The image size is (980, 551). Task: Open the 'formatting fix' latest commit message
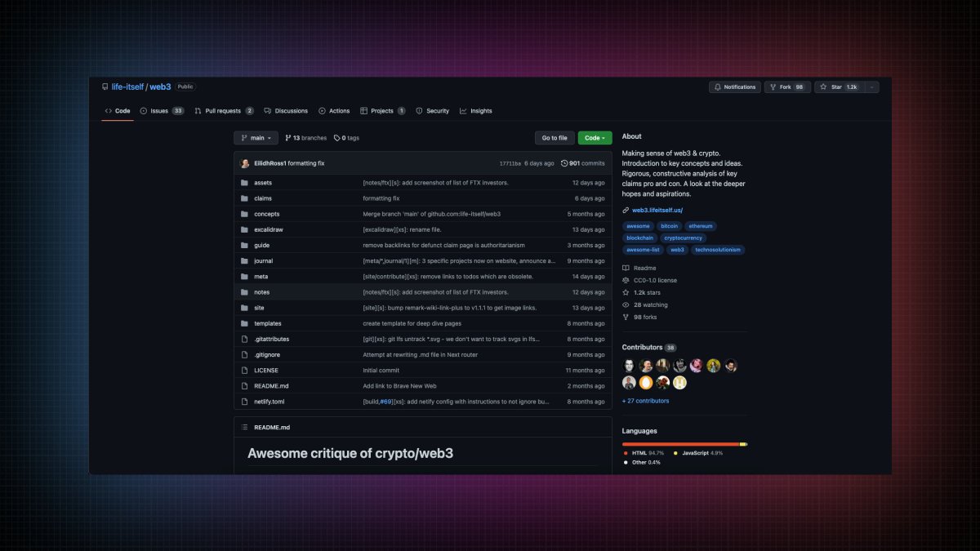[306, 163]
